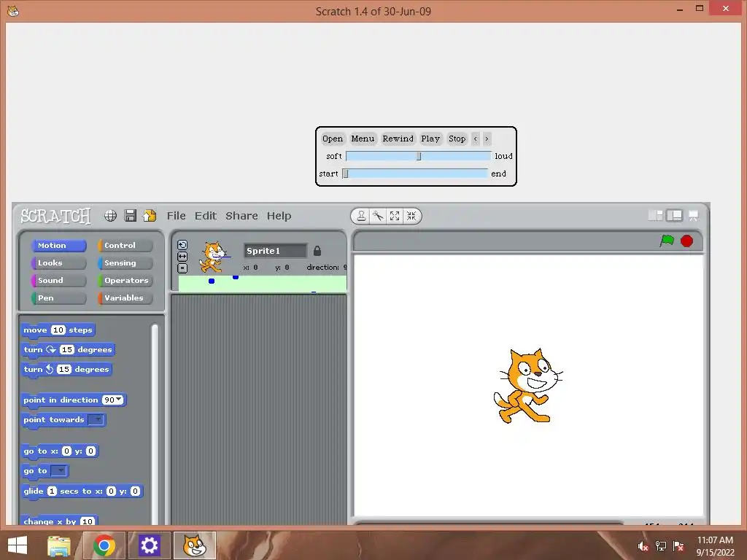Open the Help menu

[x=279, y=216]
